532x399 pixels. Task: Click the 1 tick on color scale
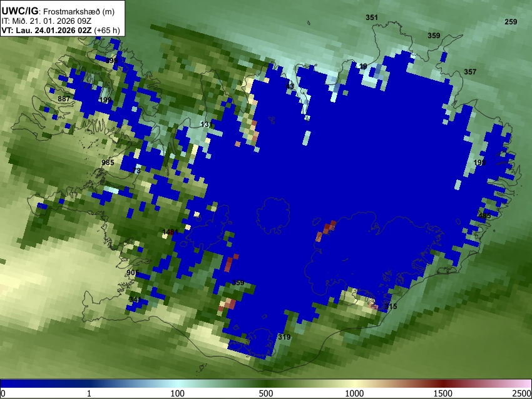coord(89,393)
